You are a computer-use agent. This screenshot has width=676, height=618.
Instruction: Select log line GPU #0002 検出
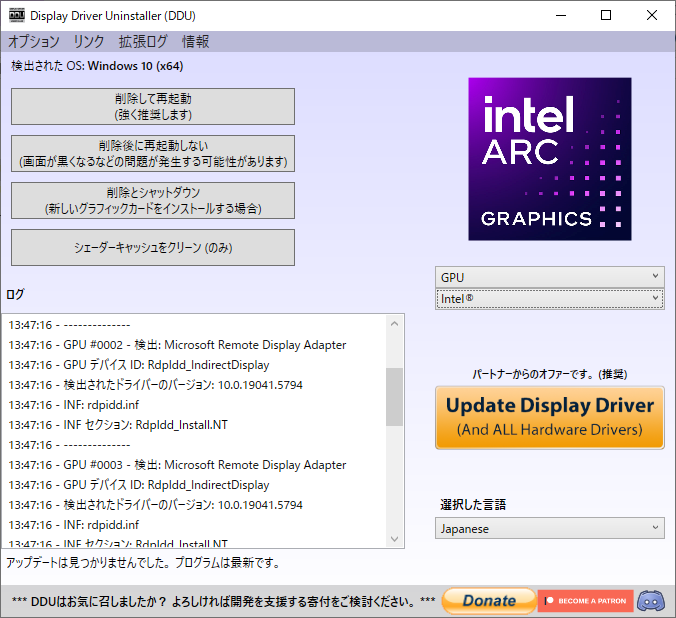[177, 345]
